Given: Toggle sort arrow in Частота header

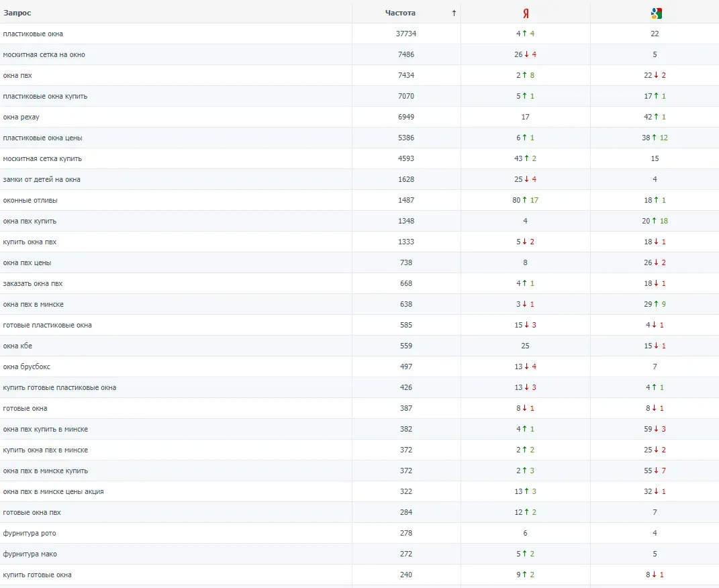Looking at the screenshot, I should [454, 13].
